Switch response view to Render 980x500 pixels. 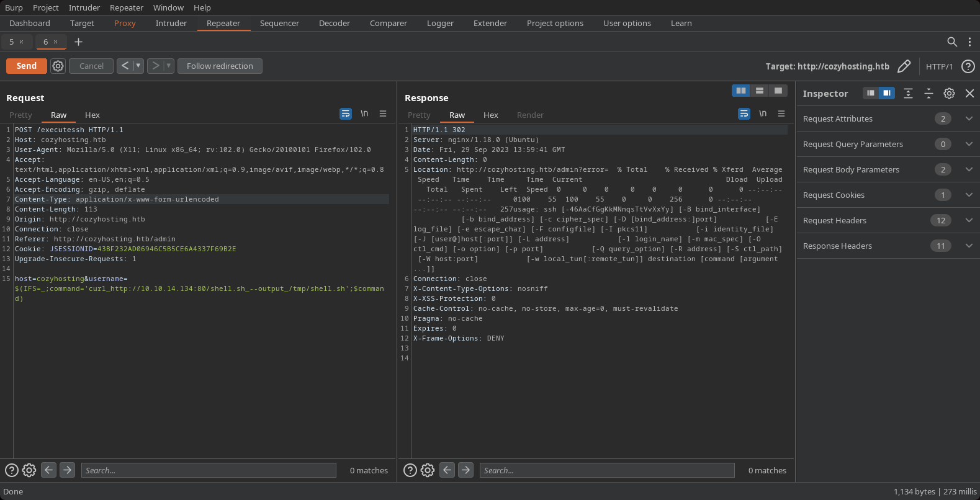click(x=530, y=115)
